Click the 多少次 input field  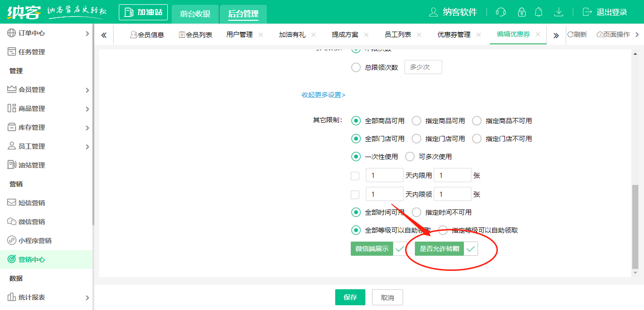click(423, 67)
